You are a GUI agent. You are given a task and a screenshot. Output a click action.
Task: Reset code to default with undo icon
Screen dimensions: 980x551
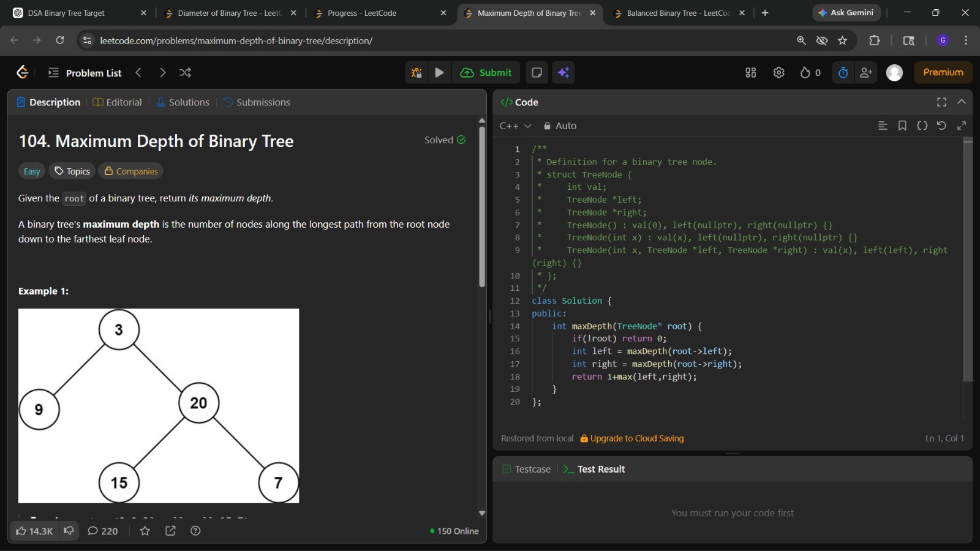941,126
